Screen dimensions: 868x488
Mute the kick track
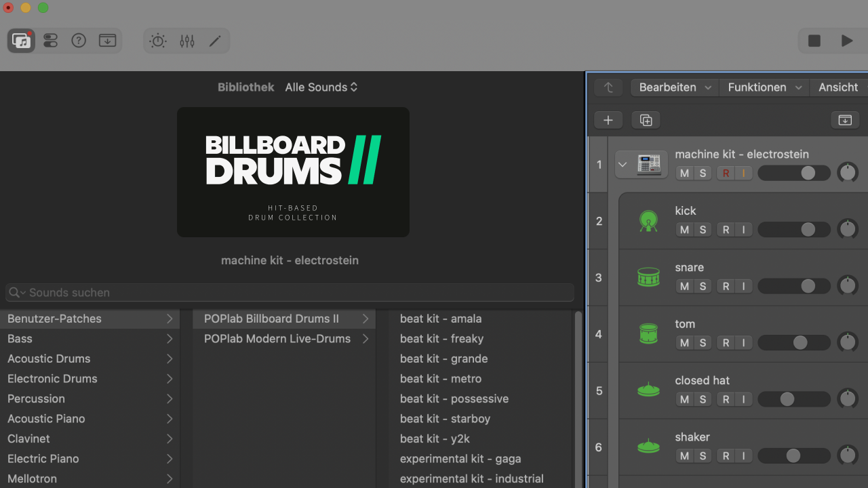click(684, 230)
